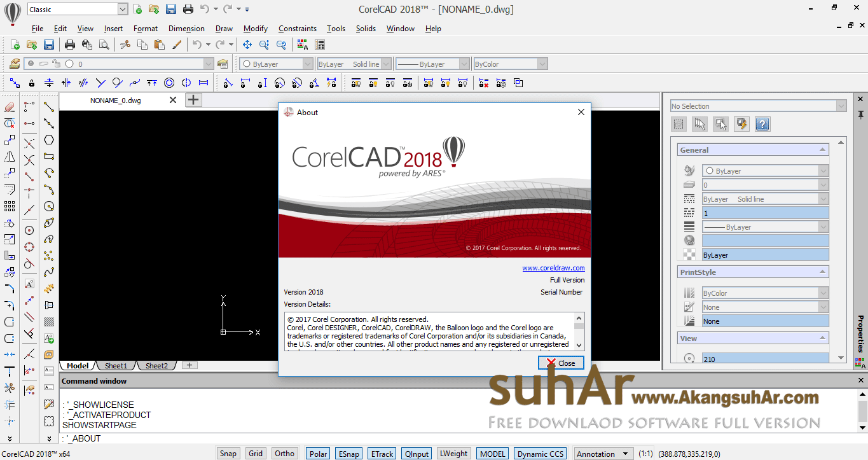Open www.coreldraw.com link in About dialog
Viewport: 868px width, 460px height.
coord(553,268)
